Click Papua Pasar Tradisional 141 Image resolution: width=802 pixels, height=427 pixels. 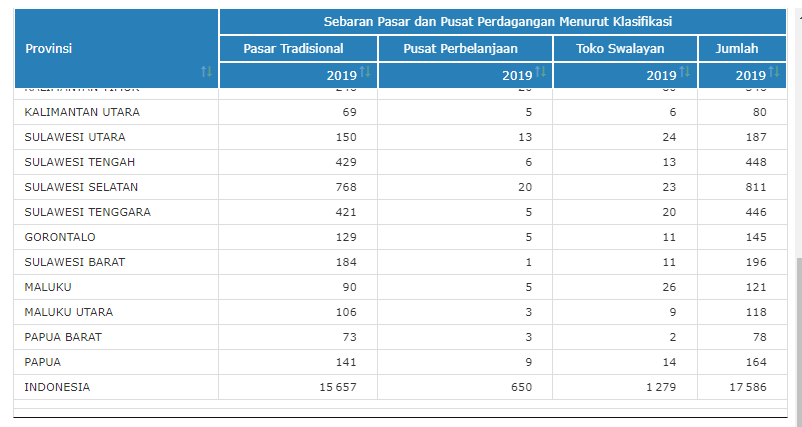346,362
